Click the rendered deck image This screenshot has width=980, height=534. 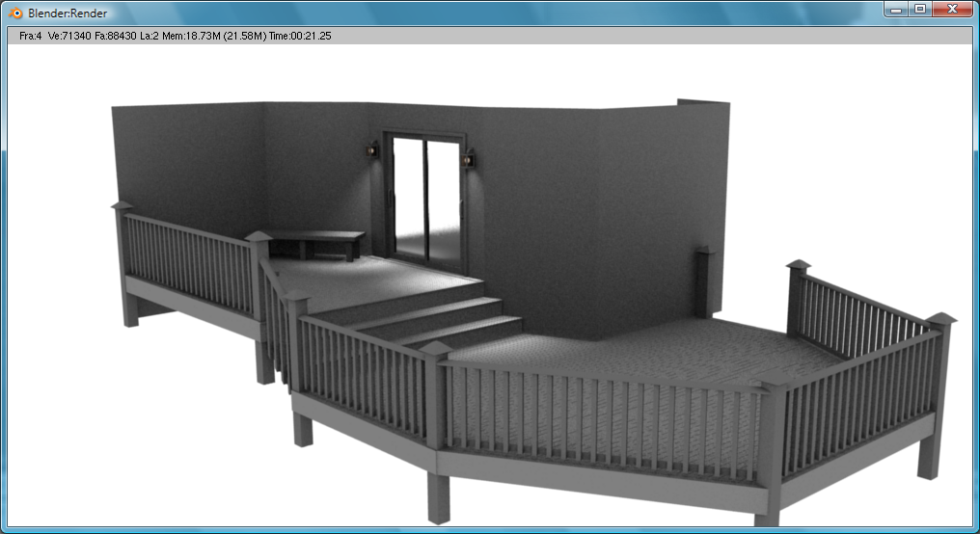click(x=490, y=285)
